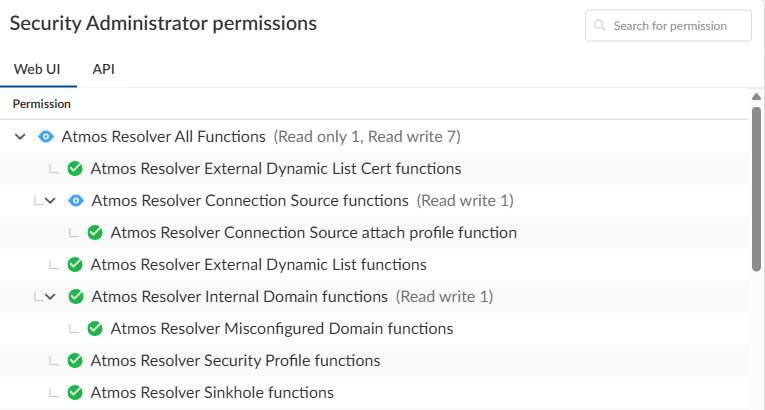Viewport: 765px width, 410px height.
Task: Click green check beside Misconfigured Domain functions
Action: [95, 329]
